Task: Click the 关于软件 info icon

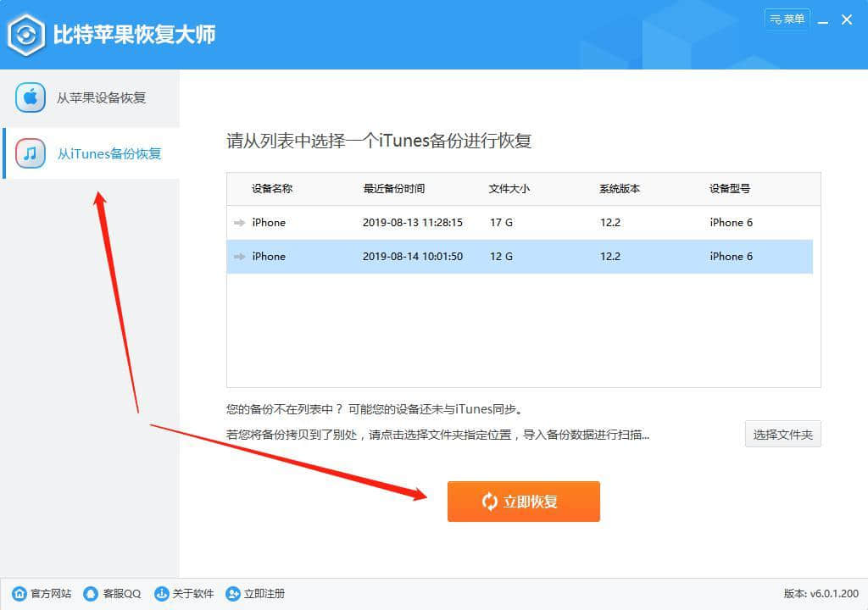Action: click(161, 594)
